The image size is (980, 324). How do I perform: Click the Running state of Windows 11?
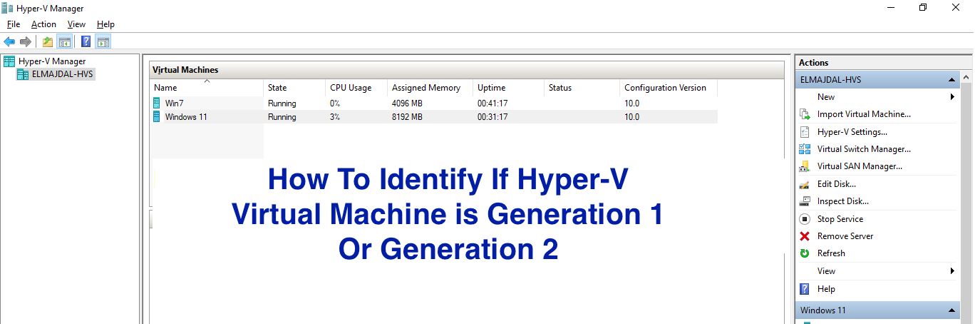(x=282, y=117)
